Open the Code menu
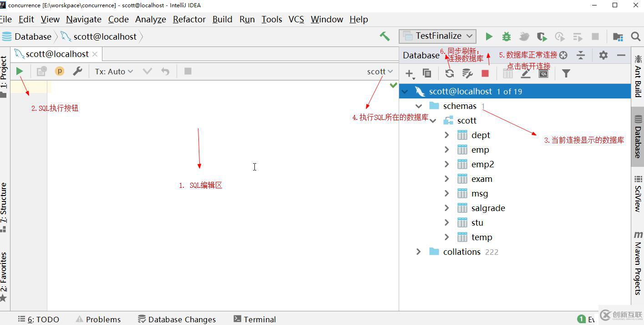 coord(118,19)
